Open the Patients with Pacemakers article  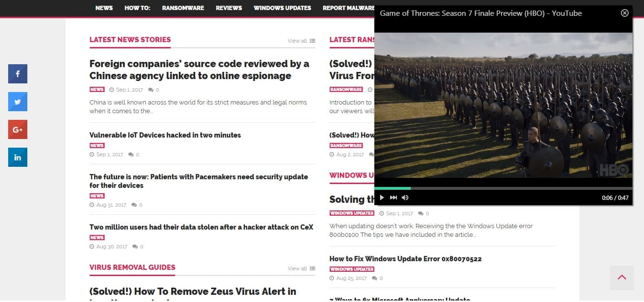[x=199, y=181]
